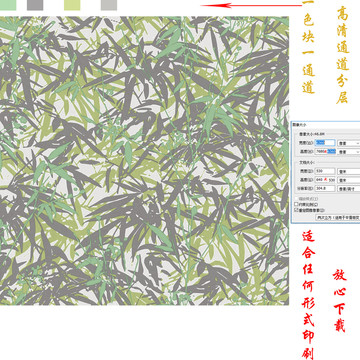Image resolution: width=360 pixels, height=360 pixels.
Task: Click the red arrow pointing at swatches
Action: (x=252, y=5)
